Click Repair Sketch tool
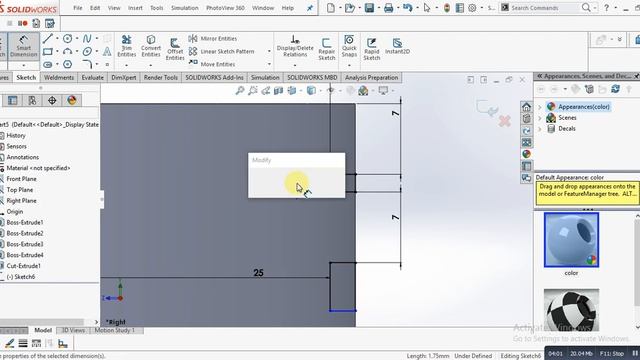Viewport: 640px width, 360px height. 327,49
